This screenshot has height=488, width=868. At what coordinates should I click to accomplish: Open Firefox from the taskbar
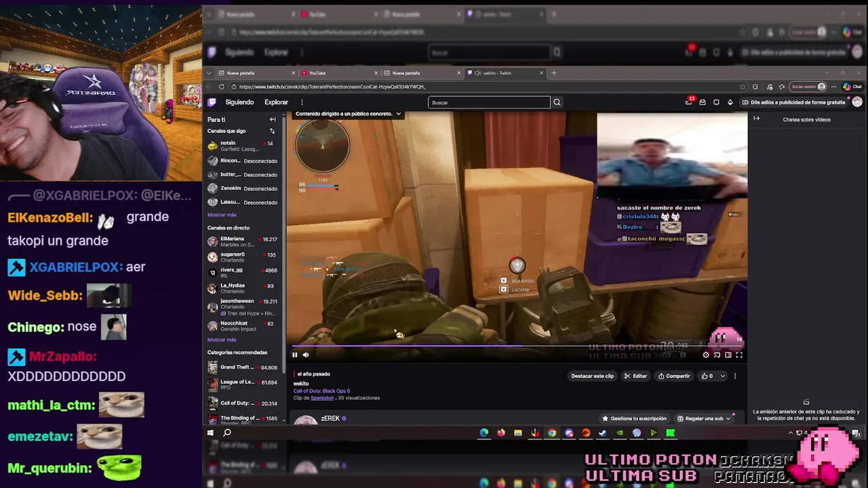pos(501,433)
